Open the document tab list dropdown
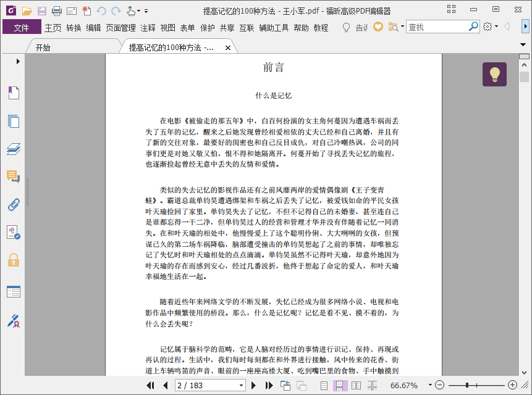532x395 pixels. [523, 44]
